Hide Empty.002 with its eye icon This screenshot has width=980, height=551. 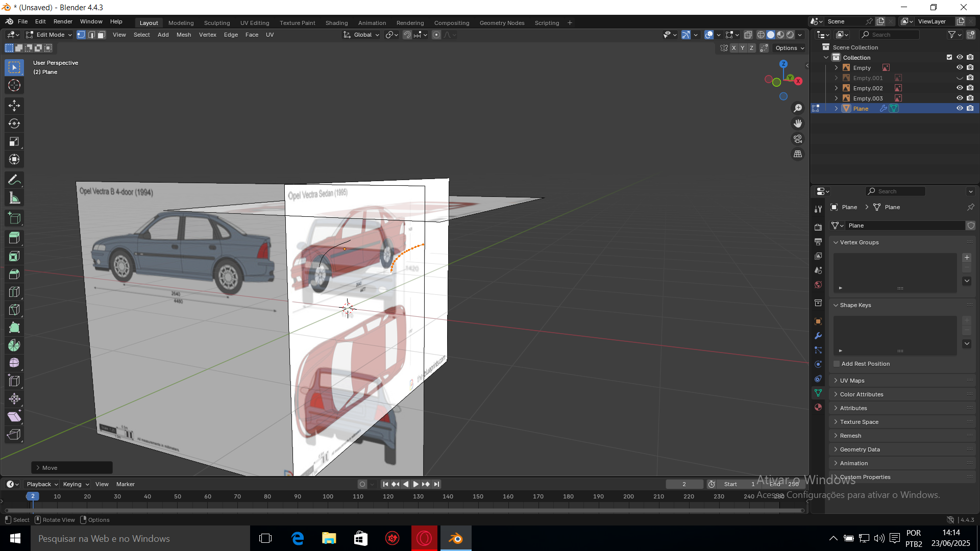pyautogui.click(x=960, y=88)
